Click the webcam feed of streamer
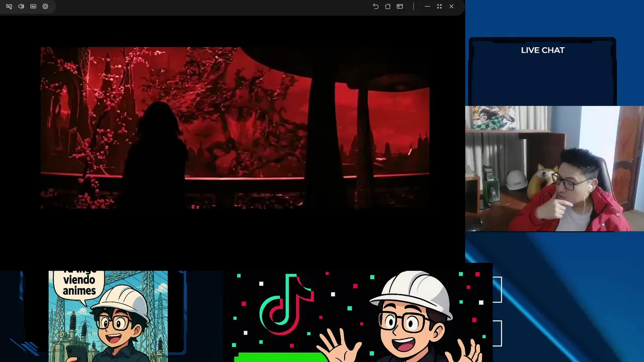 (x=554, y=168)
